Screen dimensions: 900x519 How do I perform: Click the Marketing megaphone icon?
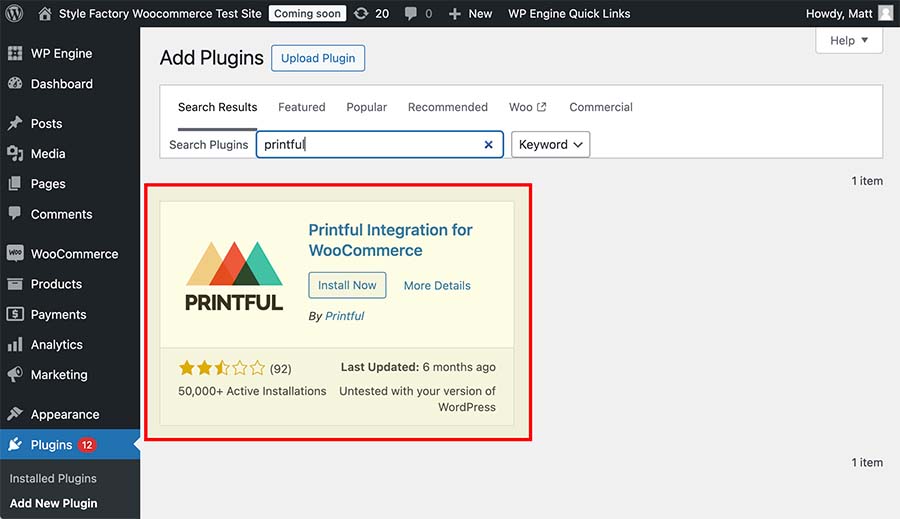(15, 374)
